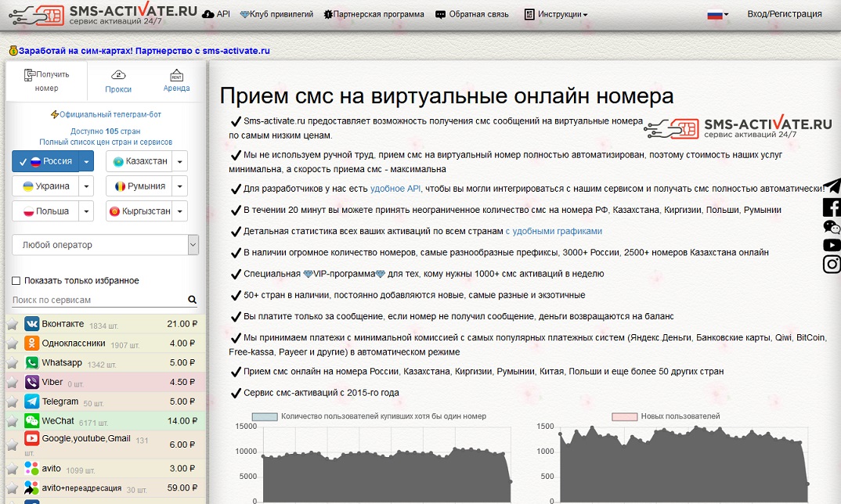Favorite the WeChat service with its star

click(x=13, y=421)
